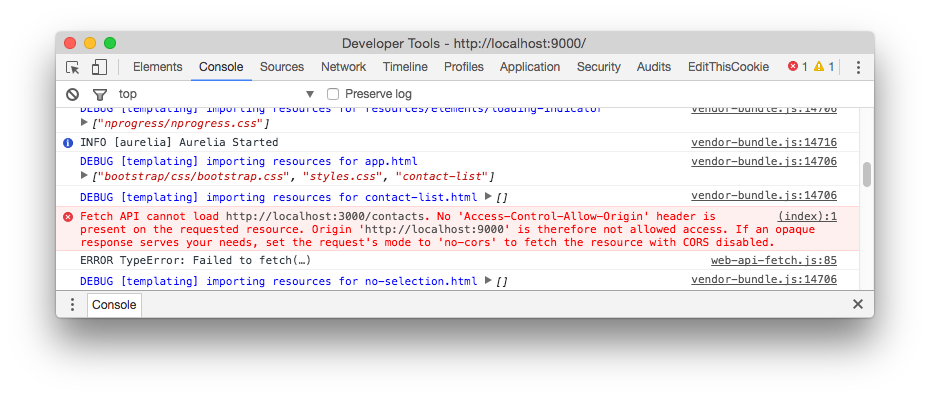Switch to the Elements tab

[x=158, y=67]
